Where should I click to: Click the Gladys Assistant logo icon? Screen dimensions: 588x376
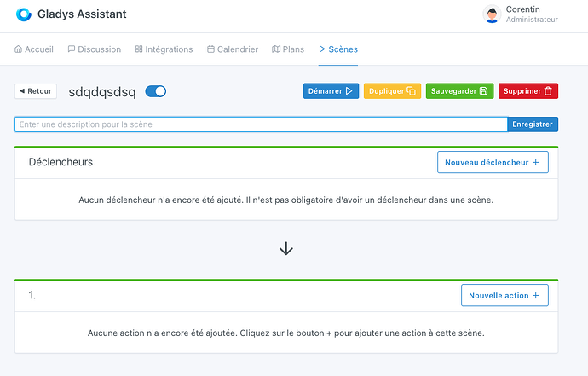pos(24,14)
